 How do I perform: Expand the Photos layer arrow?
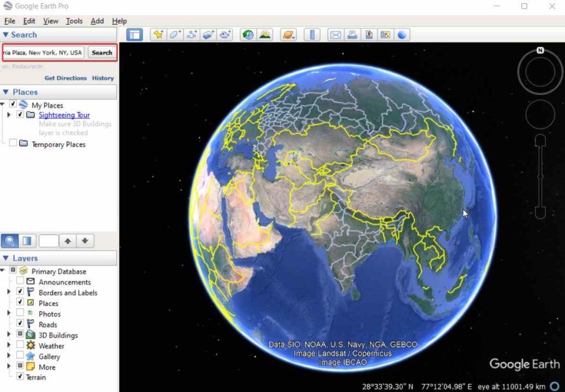pos(9,313)
